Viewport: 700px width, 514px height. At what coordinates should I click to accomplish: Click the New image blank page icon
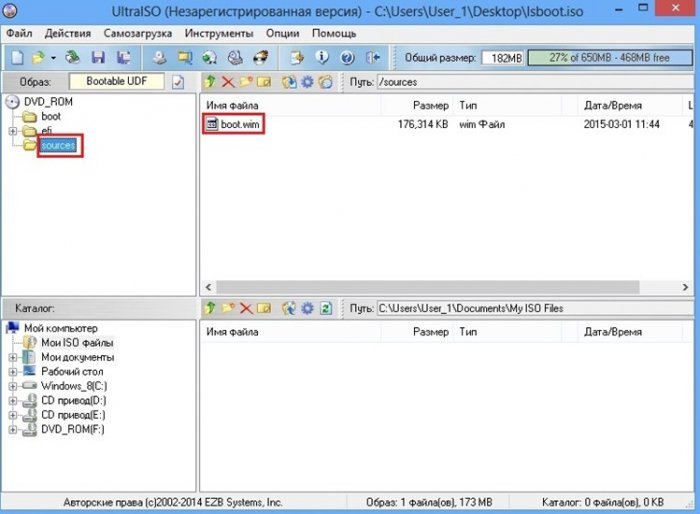(x=17, y=58)
